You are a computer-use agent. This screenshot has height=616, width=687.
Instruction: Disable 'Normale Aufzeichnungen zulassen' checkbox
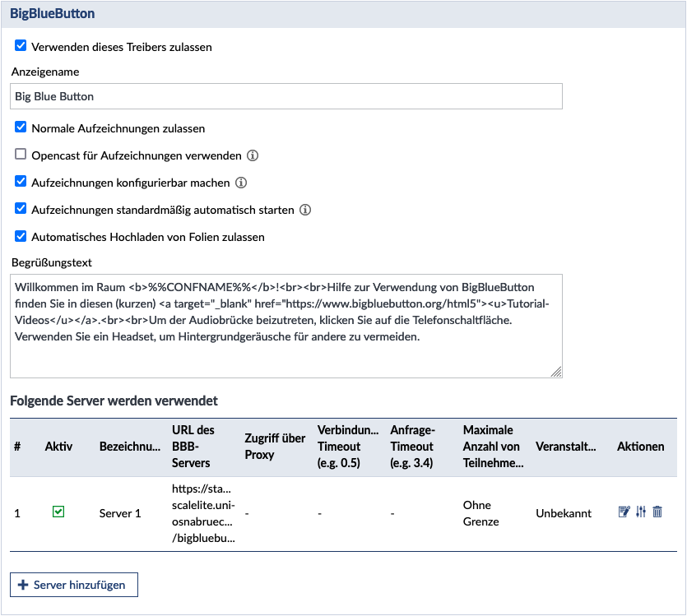(x=21, y=128)
